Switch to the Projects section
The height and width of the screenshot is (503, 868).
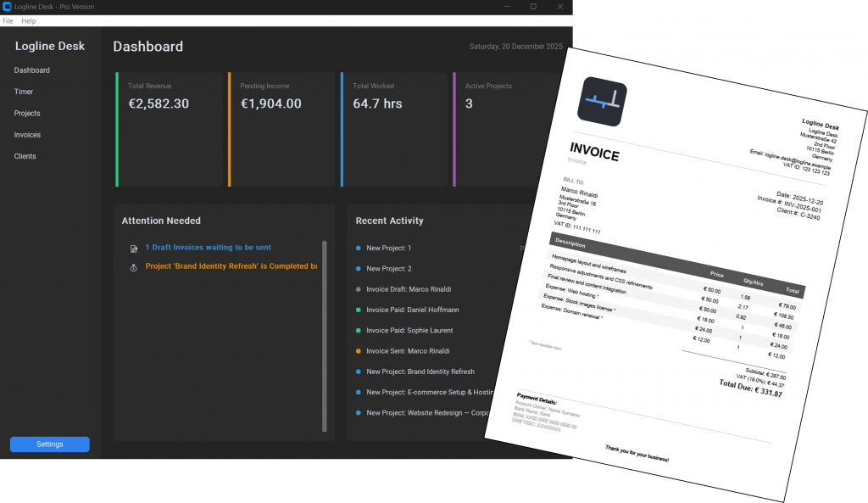pos(27,114)
